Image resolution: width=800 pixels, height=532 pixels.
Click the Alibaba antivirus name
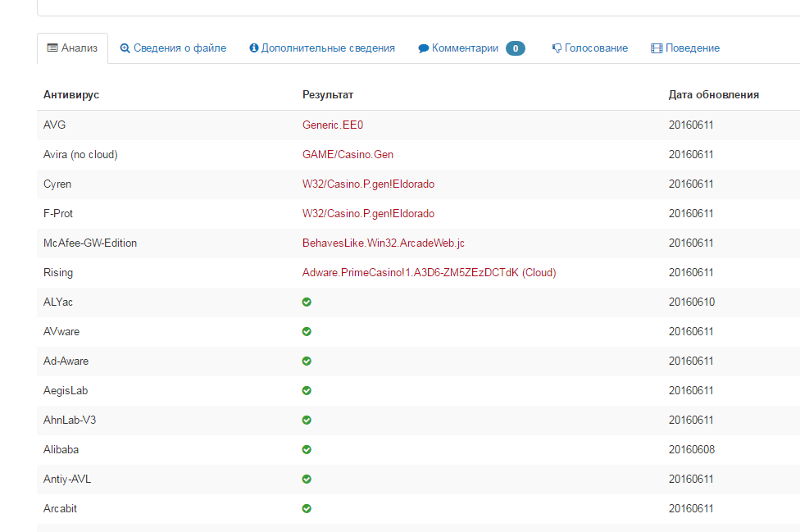tap(61, 450)
